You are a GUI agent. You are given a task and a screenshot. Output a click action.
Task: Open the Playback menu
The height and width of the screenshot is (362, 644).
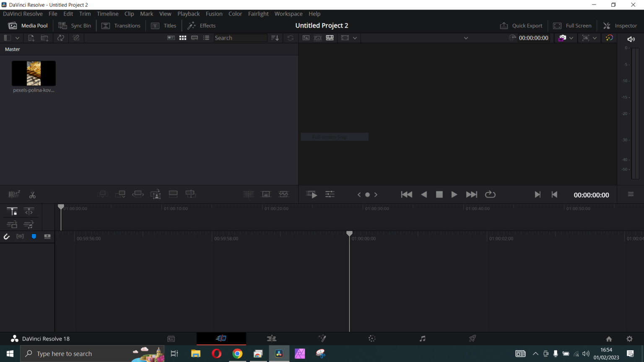pos(188,14)
